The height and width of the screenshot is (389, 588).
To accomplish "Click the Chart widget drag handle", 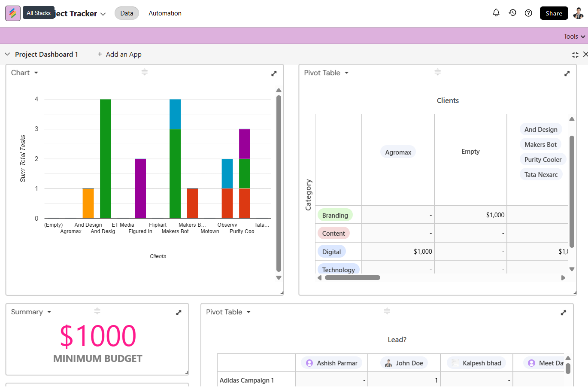I will click(x=145, y=72).
